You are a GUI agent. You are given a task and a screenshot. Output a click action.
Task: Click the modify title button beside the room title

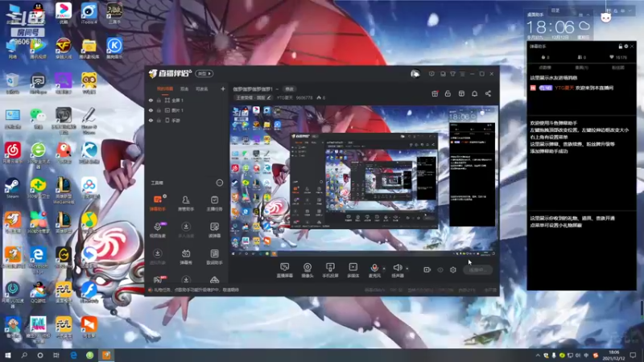(290, 89)
